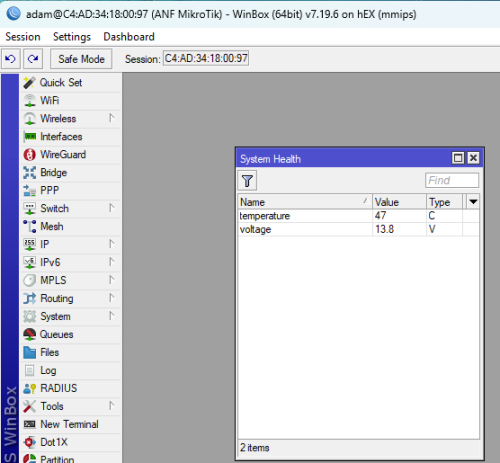Click the '2 items' status text
This screenshot has height=463, width=500.
pyautogui.click(x=255, y=448)
